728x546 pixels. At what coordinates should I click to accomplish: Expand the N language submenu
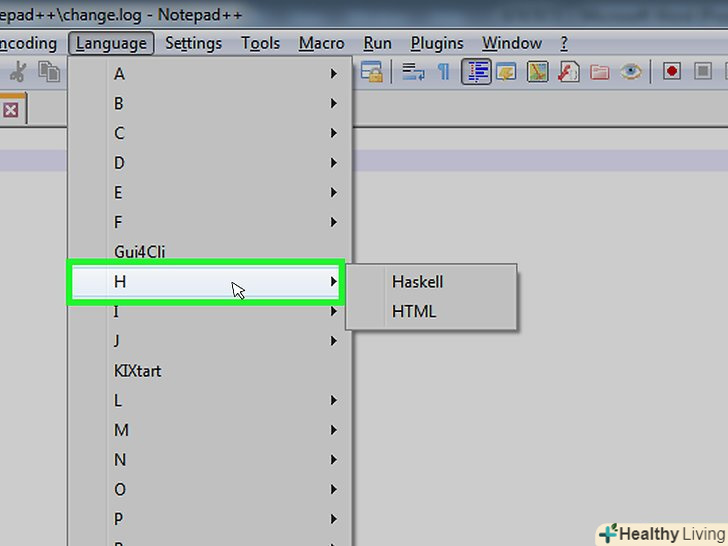(x=210, y=460)
